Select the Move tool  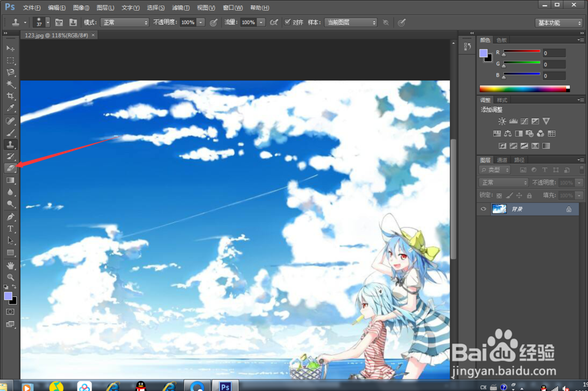click(11, 48)
